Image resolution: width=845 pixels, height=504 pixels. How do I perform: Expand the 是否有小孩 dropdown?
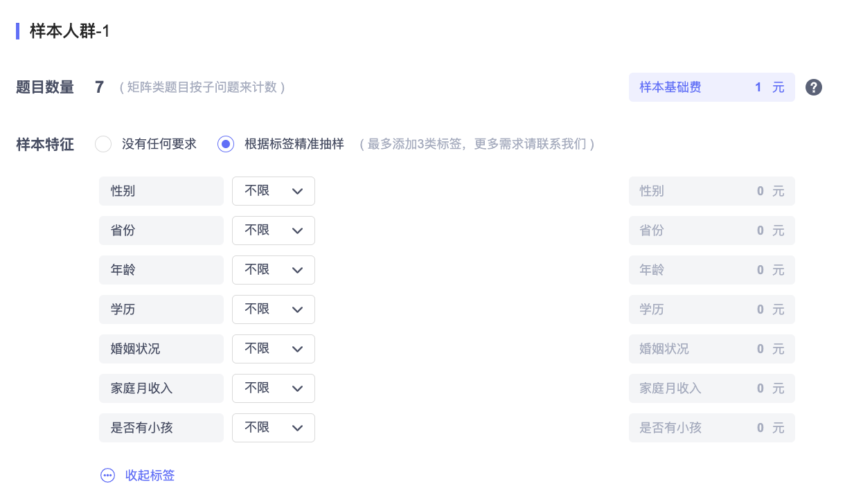(274, 428)
